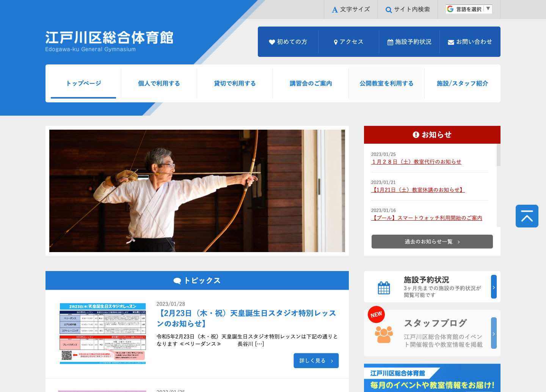Open the 講習会のご案内 menu item
546x392 pixels.
(311, 83)
